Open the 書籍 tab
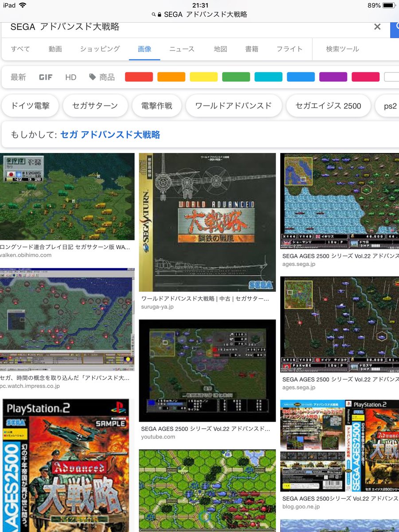399x532 pixels. coord(252,49)
